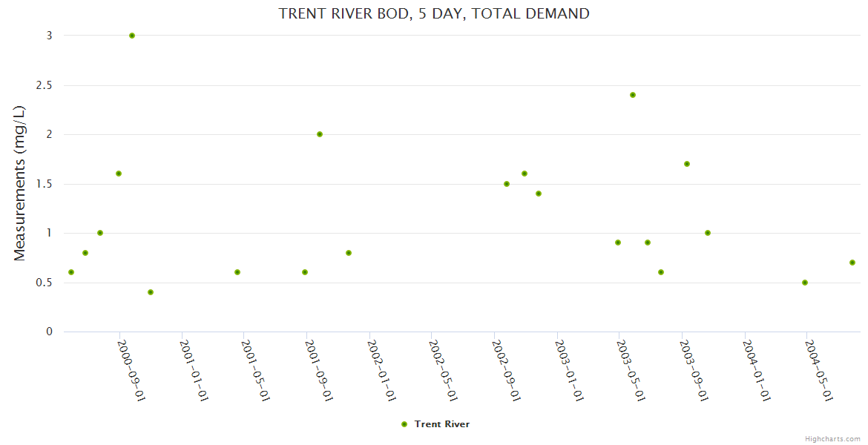The image size is (868, 445).
Task: Open the Highcharts.com credit link
Action: click(x=832, y=438)
